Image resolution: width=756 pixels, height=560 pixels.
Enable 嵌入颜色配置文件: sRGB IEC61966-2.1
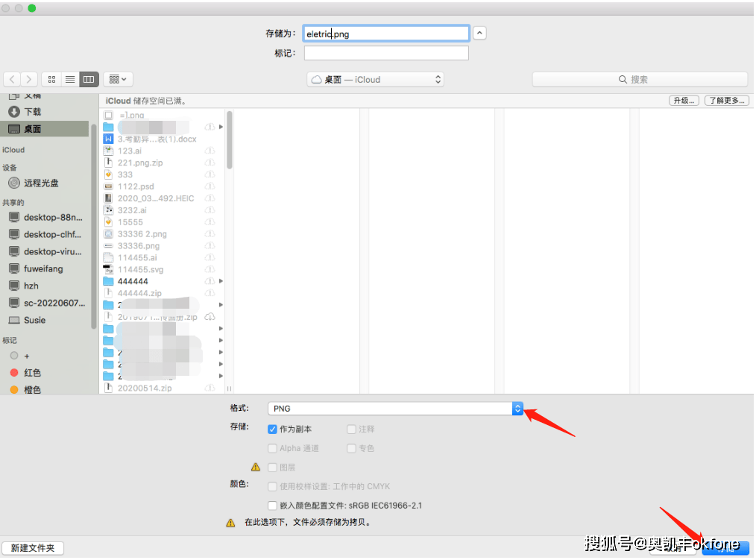click(x=273, y=505)
